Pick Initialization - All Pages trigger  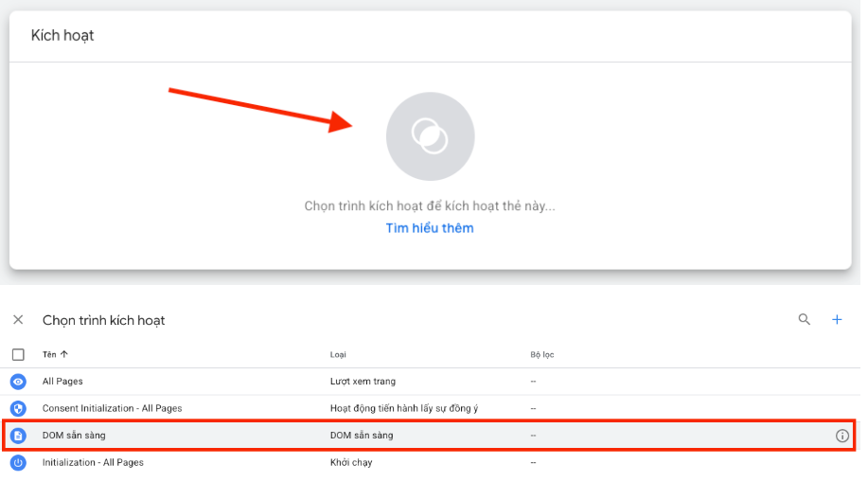pyautogui.click(x=93, y=462)
